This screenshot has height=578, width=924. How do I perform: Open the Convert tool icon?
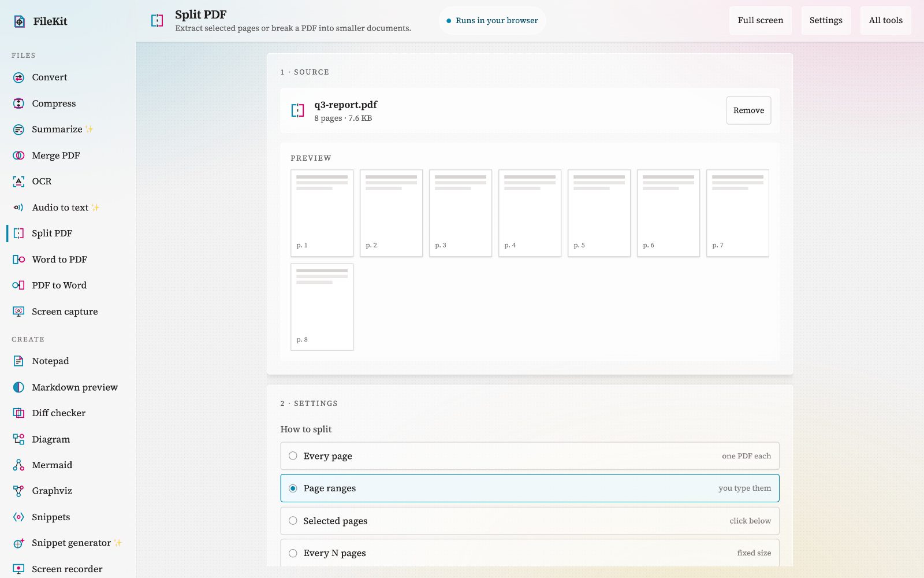18,77
